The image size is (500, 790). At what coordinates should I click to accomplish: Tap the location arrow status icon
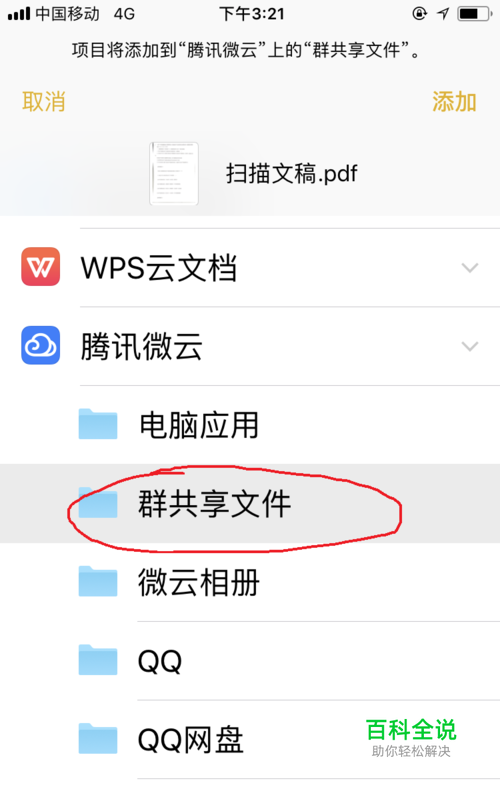tap(443, 14)
